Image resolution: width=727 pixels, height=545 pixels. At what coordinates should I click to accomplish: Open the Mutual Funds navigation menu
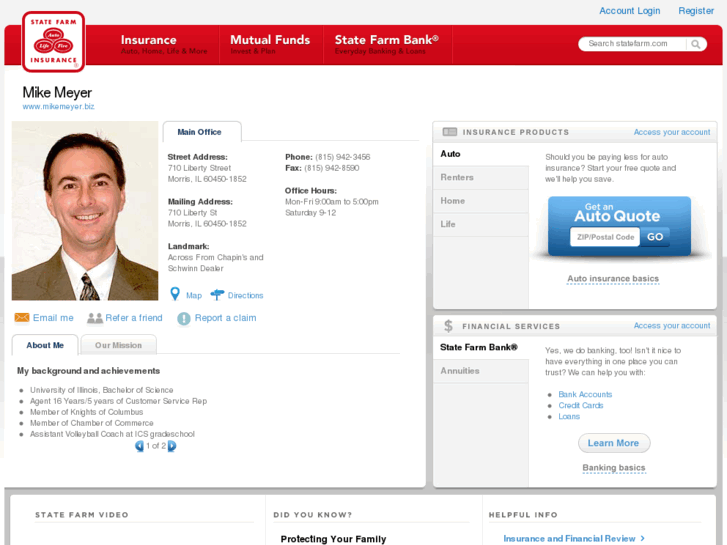point(270,45)
